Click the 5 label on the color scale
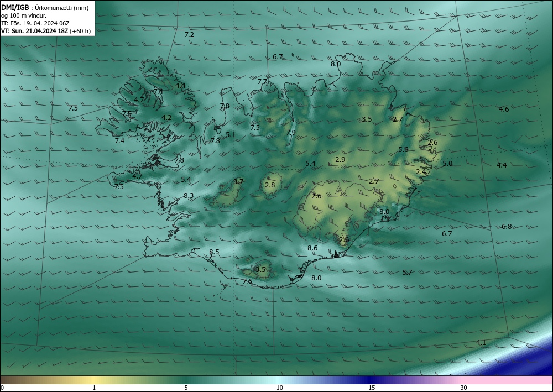Image resolution: width=553 pixels, height=392 pixels. pos(186,388)
